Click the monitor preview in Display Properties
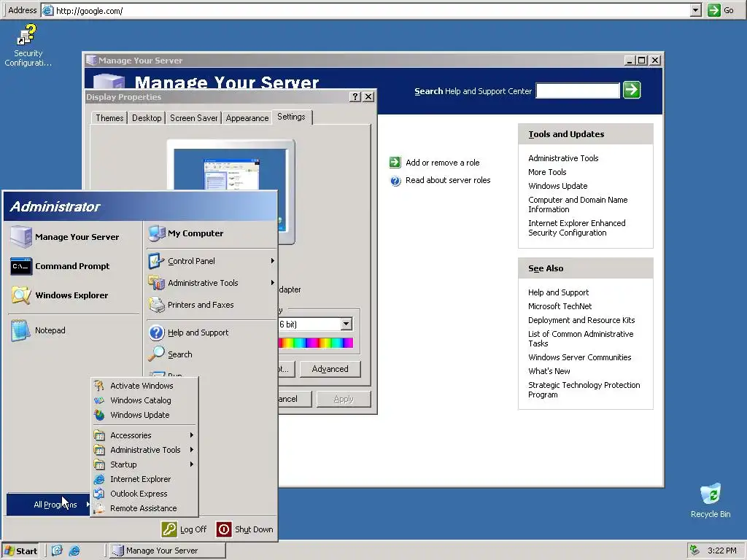Image resolution: width=747 pixels, height=560 pixels. (x=231, y=192)
